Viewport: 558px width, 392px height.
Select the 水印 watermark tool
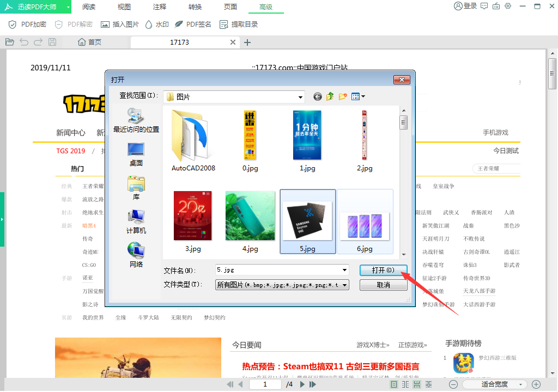click(x=156, y=24)
